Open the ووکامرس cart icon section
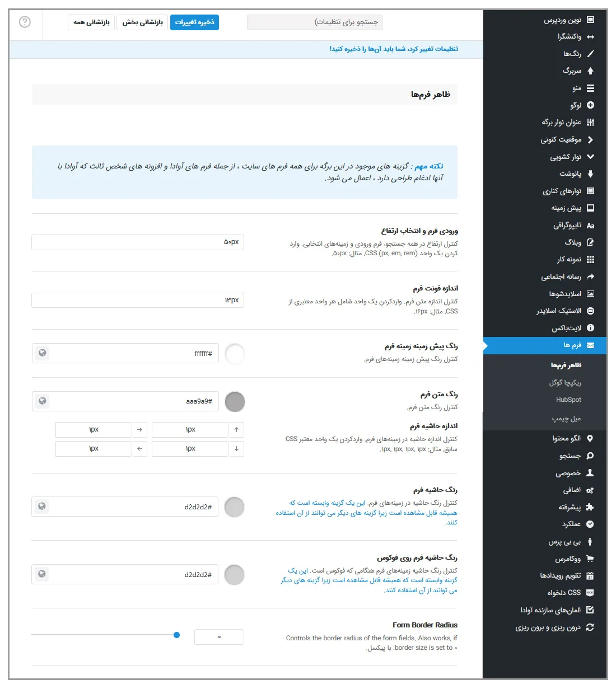This screenshot has height=689, width=616. [x=590, y=559]
